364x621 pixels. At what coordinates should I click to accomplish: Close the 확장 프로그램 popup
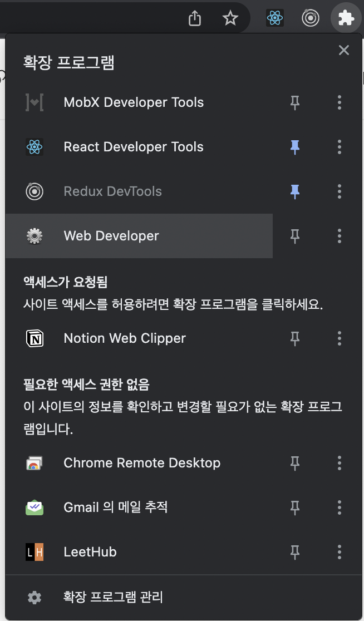click(344, 50)
